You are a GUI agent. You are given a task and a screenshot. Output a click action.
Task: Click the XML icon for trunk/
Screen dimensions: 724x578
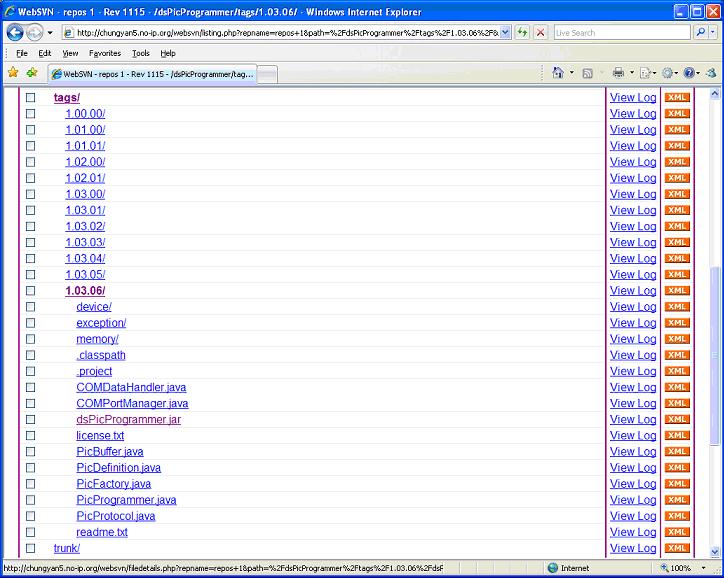pos(677,548)
